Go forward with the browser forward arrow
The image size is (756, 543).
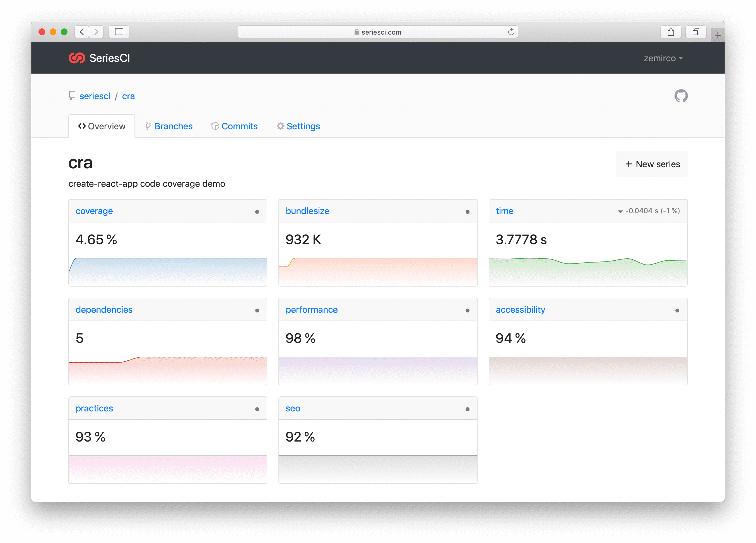[x=96, y=32]
